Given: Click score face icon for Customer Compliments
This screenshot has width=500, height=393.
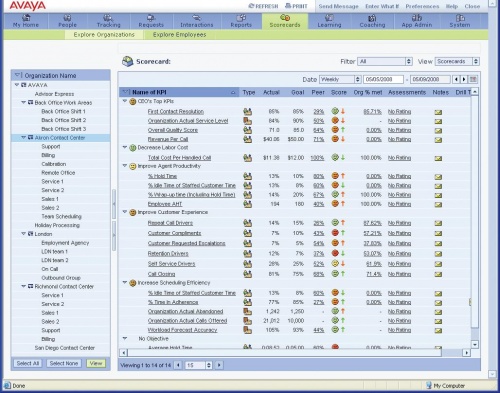Looking at the screenshot, I should [x=335, y=233].
